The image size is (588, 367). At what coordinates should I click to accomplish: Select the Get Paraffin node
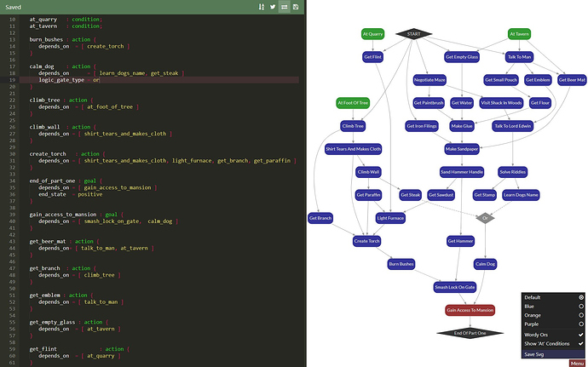click(368, 195)
